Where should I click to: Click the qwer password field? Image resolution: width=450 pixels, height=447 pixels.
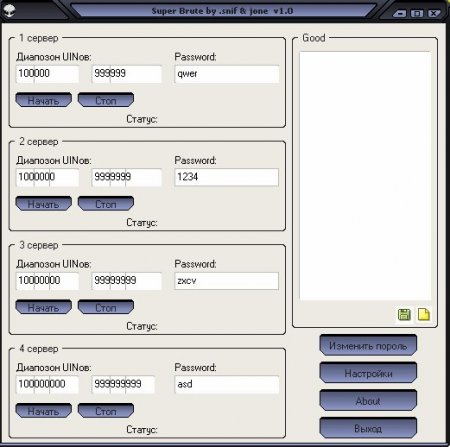click(226, 74)
